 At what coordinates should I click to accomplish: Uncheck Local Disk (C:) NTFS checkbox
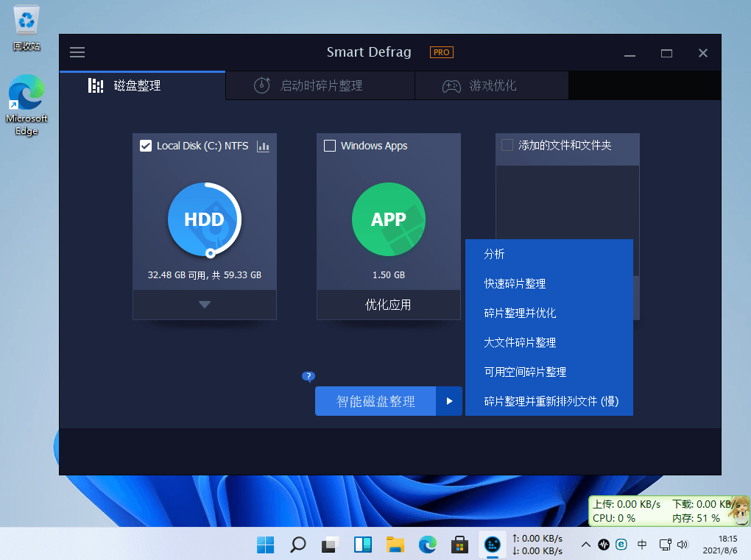(146, 146)
